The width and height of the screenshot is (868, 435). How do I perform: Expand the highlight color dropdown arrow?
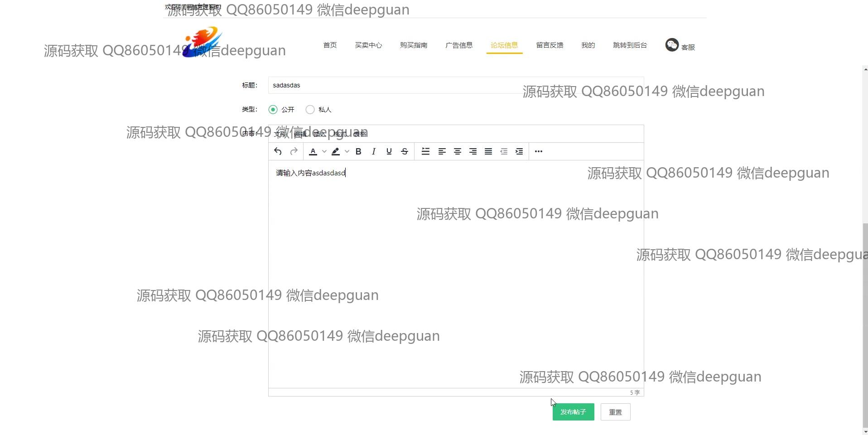point(347,151)
